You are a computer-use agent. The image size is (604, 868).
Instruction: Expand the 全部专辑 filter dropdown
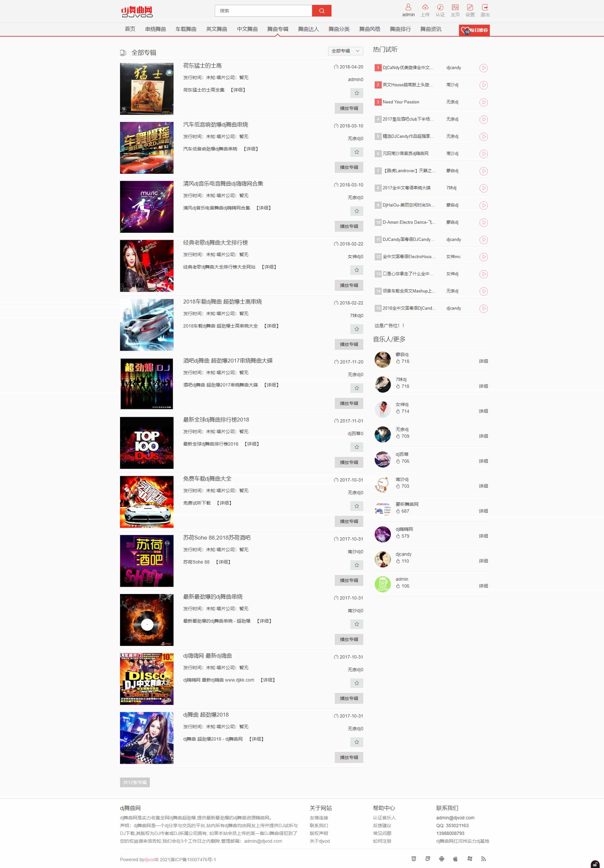coord(345,51)
